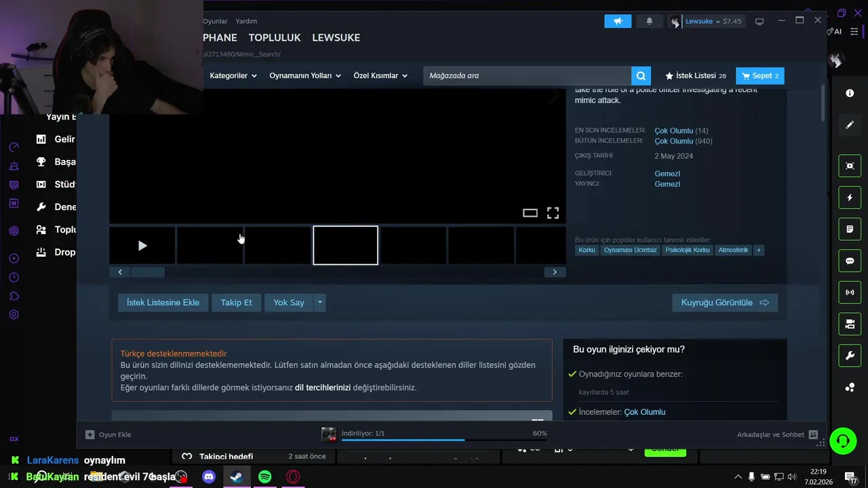868x488 pixels.
Task: Open dropdown arrow next to Yok Say
Action: pos(319,302)
